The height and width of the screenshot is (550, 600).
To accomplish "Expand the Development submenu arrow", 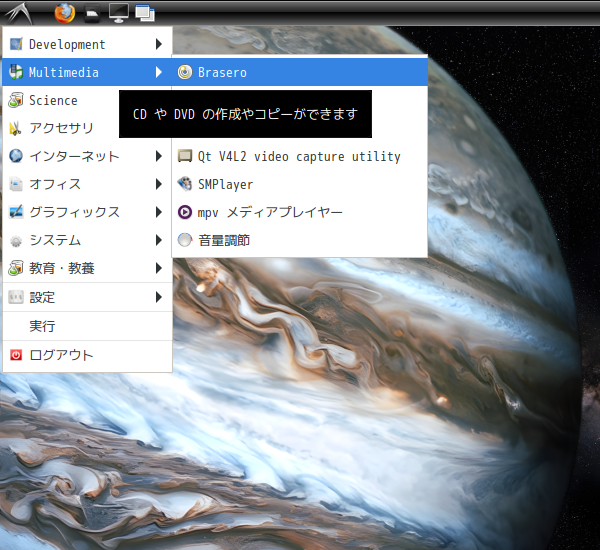I will [x=159, y=44].
